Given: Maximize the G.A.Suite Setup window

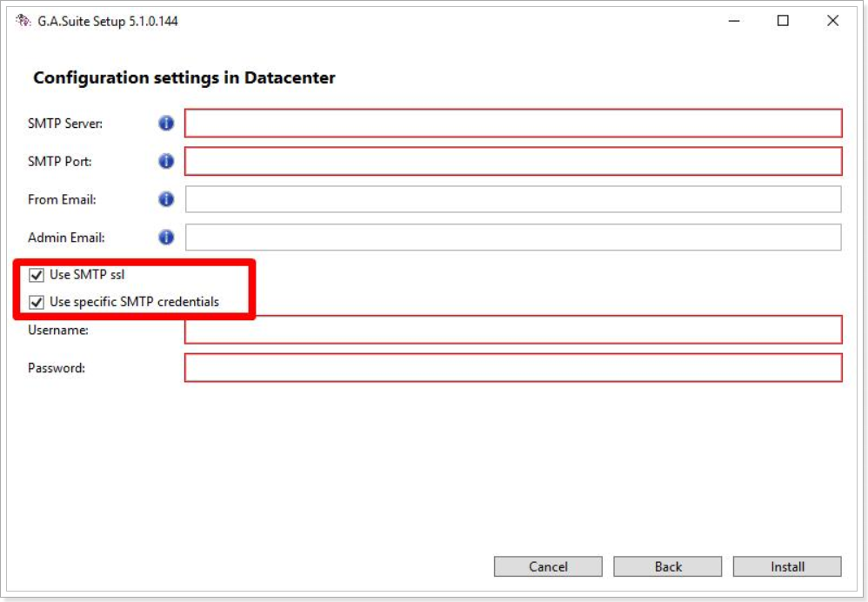Looking at the screenshot, I should pos(783,21).
